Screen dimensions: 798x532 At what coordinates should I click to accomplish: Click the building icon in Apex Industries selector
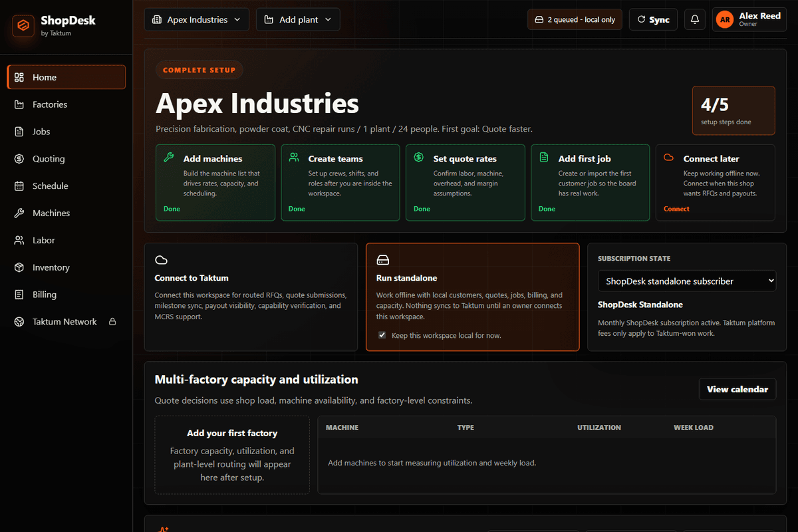157,20
